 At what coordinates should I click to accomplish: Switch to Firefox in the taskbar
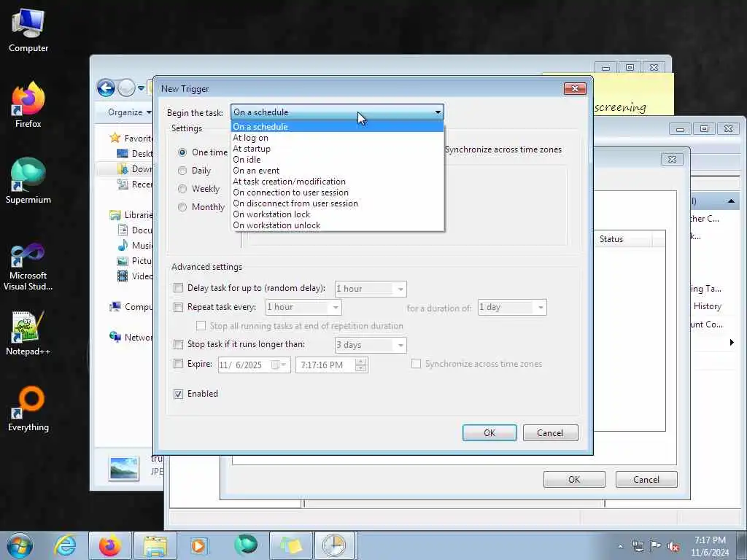click(110, 545)
